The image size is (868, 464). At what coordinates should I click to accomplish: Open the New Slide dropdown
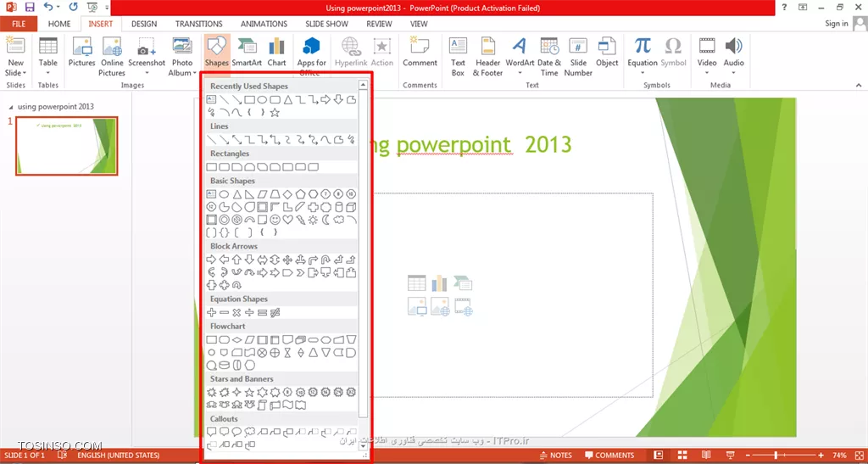coord(15,69)
